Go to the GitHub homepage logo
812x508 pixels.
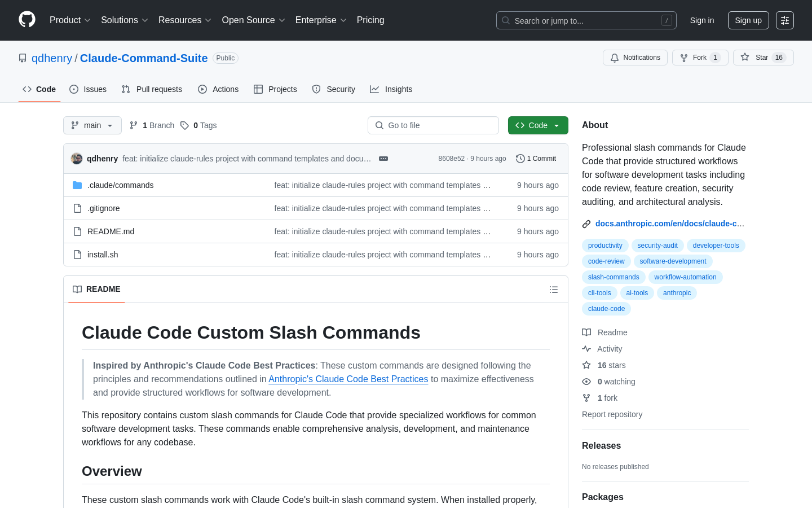27,20
